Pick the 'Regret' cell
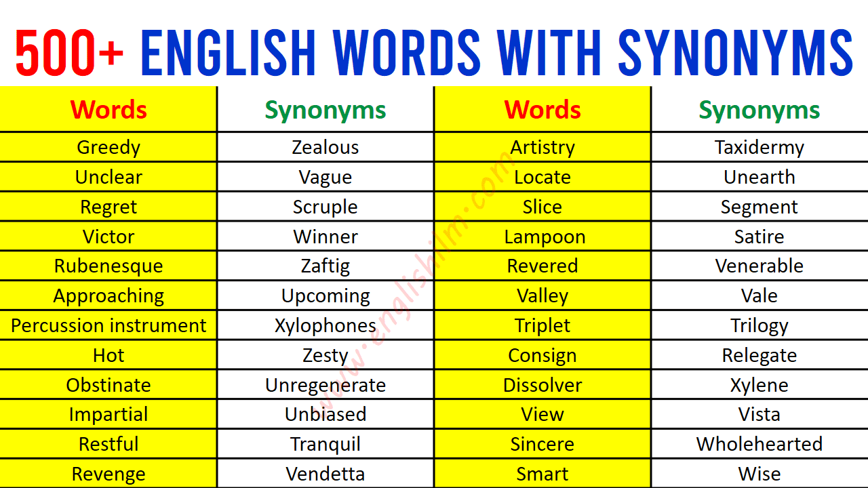Image resolution: width=868 pixels, height=488 pixels. (108, 207)
